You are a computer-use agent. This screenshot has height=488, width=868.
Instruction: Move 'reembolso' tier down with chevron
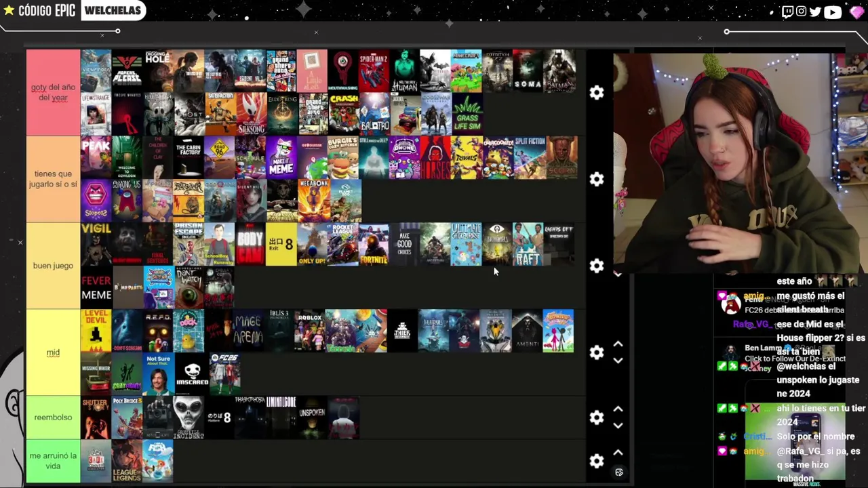coord(618,426)
